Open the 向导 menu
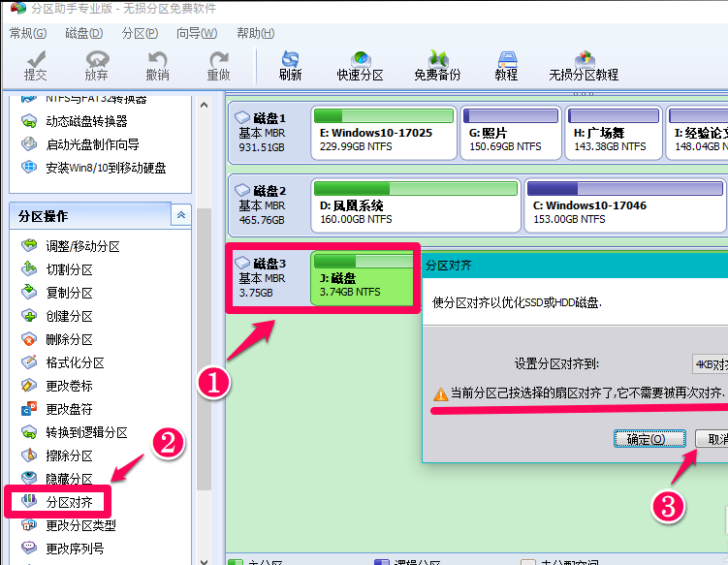 pyautogui.click(x=196, y=33)
